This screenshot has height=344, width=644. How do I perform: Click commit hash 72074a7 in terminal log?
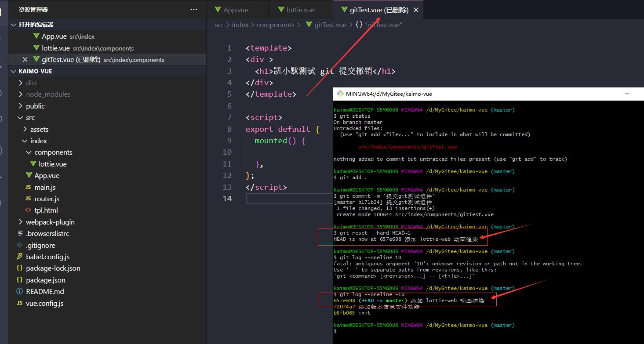tap(344, 307)
